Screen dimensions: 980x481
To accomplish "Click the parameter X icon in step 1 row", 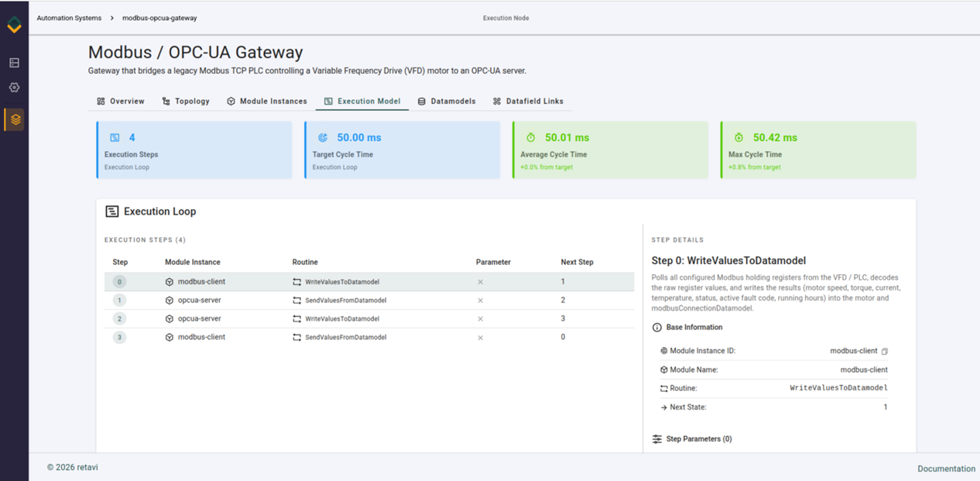I will (481, 301).
